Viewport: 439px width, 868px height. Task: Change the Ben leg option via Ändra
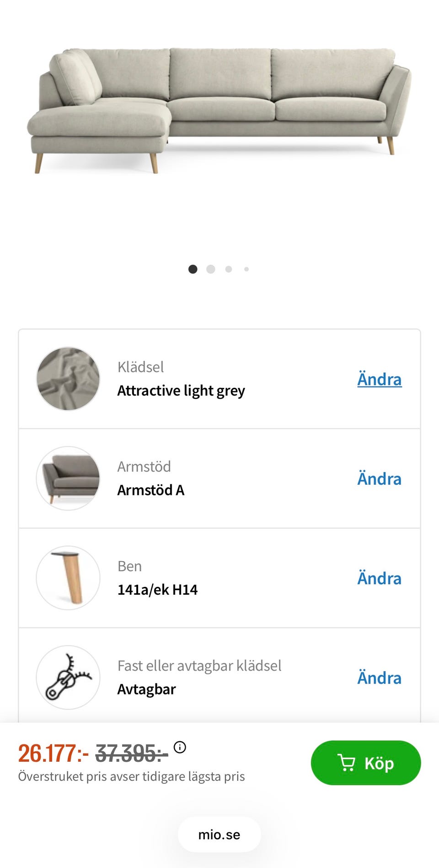pos(379,578)
